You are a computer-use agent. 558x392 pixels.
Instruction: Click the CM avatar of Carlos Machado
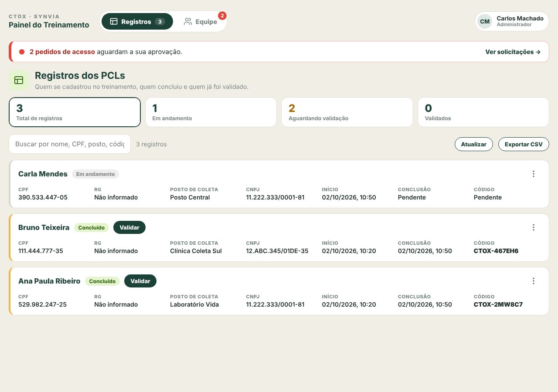[484, 21]
